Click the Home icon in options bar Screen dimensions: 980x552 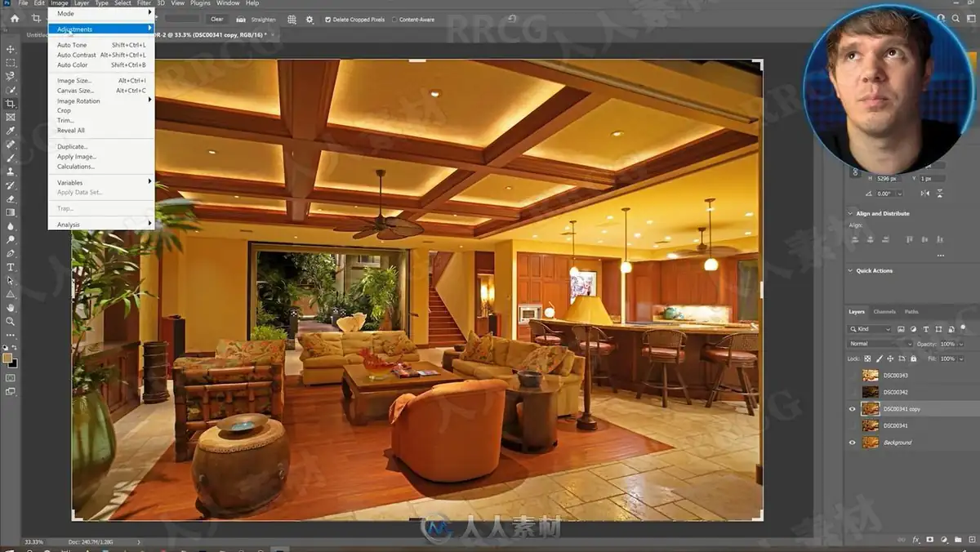(x=14, y=19)
